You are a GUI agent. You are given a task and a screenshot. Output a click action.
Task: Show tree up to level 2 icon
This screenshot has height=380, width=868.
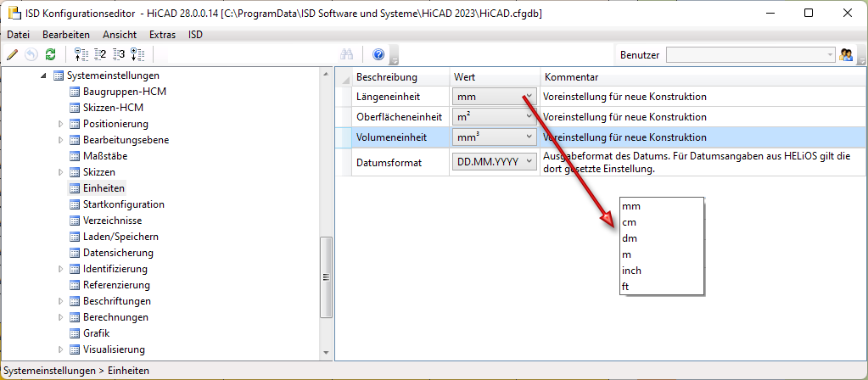(x=100, y=54)
